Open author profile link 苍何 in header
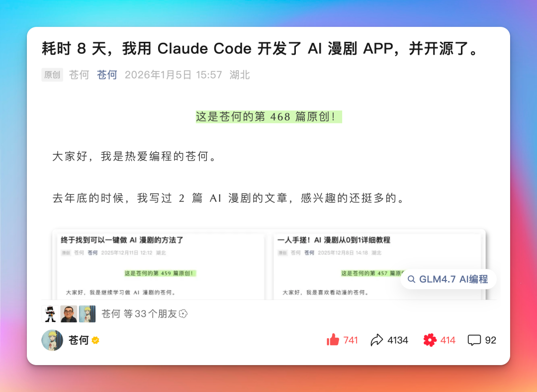The width and height of the screenshot is (537, 392). coord(106,75)
